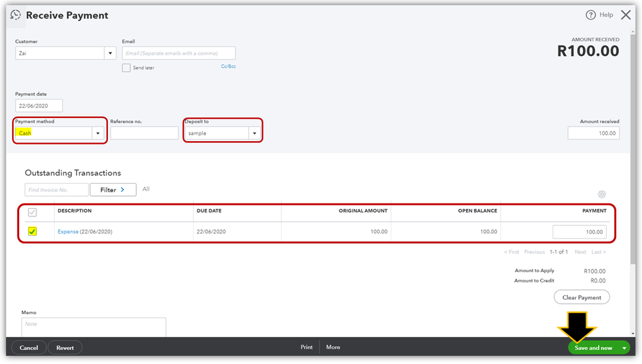Click the PAYMENT column header
Viewport: 642px width, 364px height.
tap(594, 211)
